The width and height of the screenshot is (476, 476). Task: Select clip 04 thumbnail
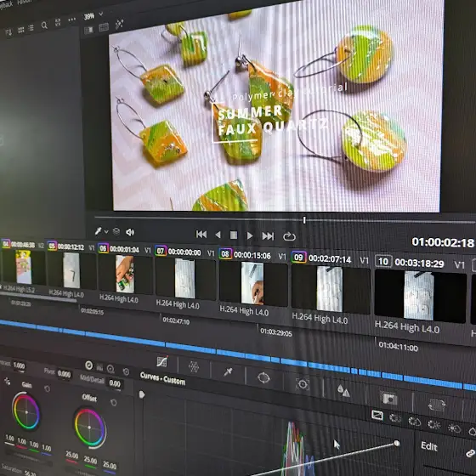[x=24, y=267]
